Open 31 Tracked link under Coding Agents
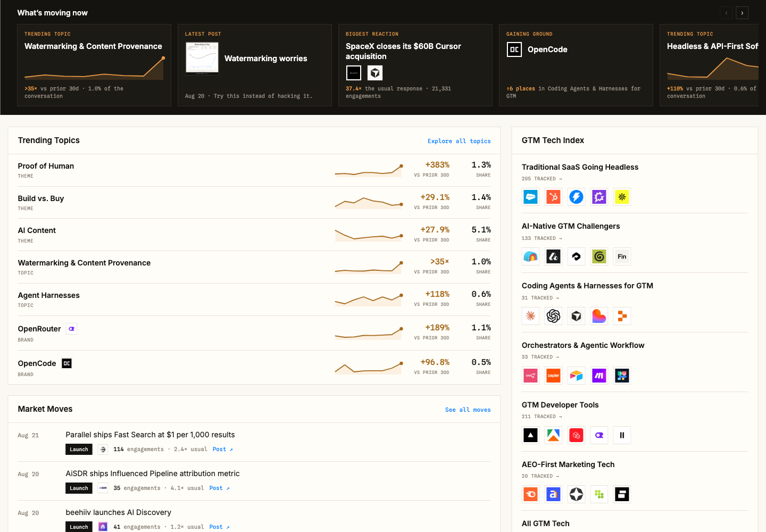Screen dimensions: 766x532 [540, 298]
